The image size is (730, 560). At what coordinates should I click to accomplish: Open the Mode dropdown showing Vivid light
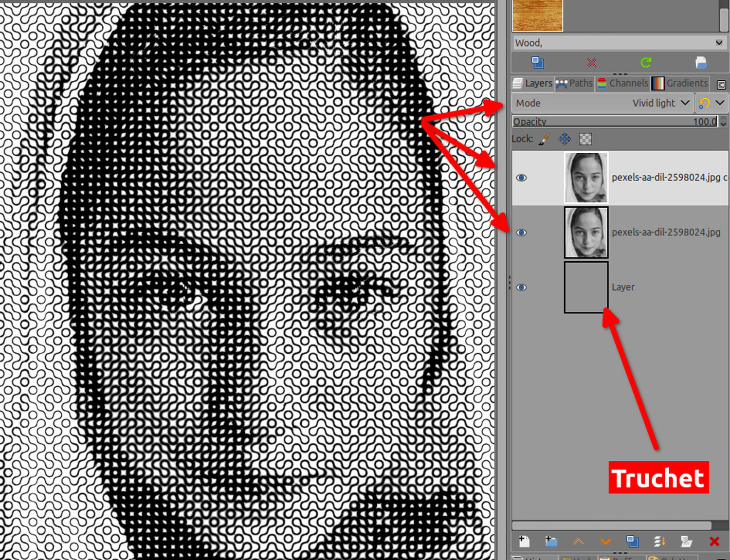[x=603, y=103]
